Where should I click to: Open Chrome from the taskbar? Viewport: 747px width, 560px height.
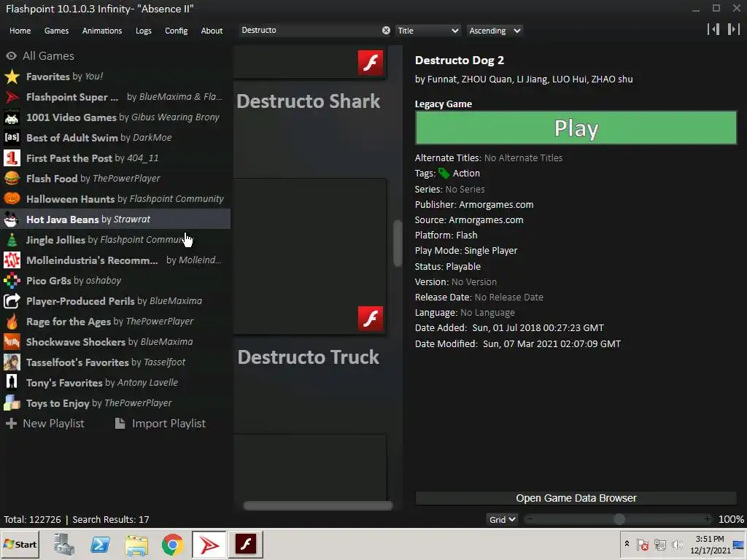tap(172, 544)
